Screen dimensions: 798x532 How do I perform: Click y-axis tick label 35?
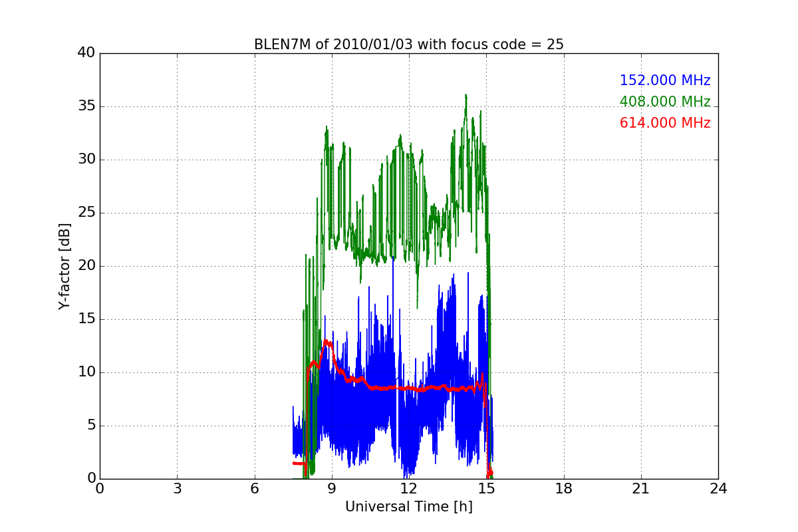(86, 106)
